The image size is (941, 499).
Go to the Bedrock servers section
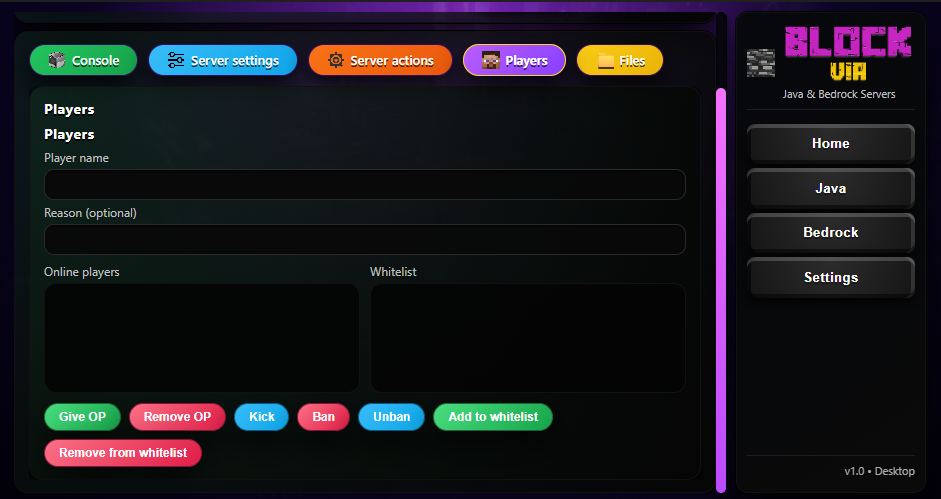click(830, 233)
